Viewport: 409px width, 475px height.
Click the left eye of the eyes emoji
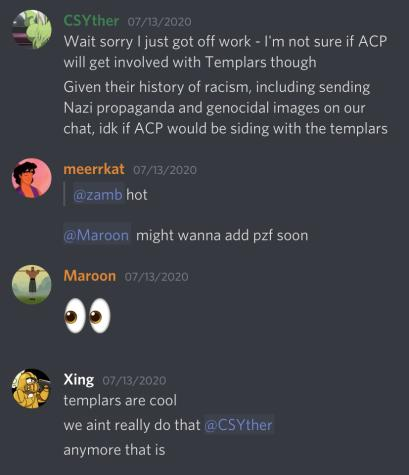(x=75, y=315)
